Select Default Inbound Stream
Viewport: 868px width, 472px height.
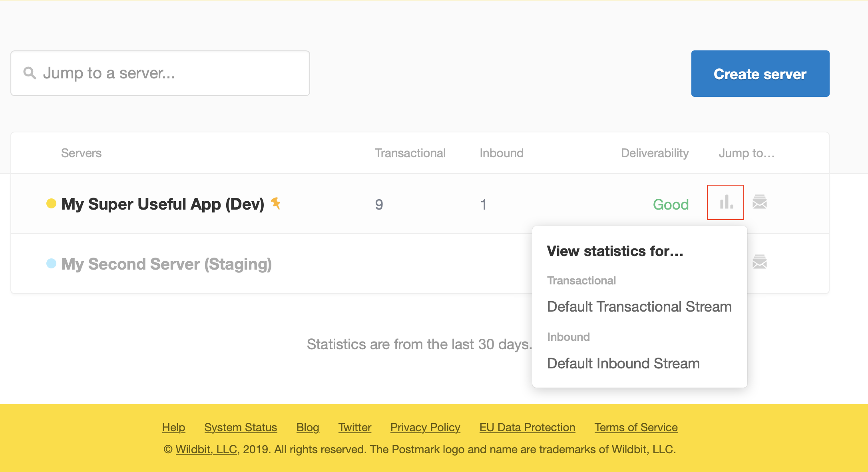(x=623, y=364)
